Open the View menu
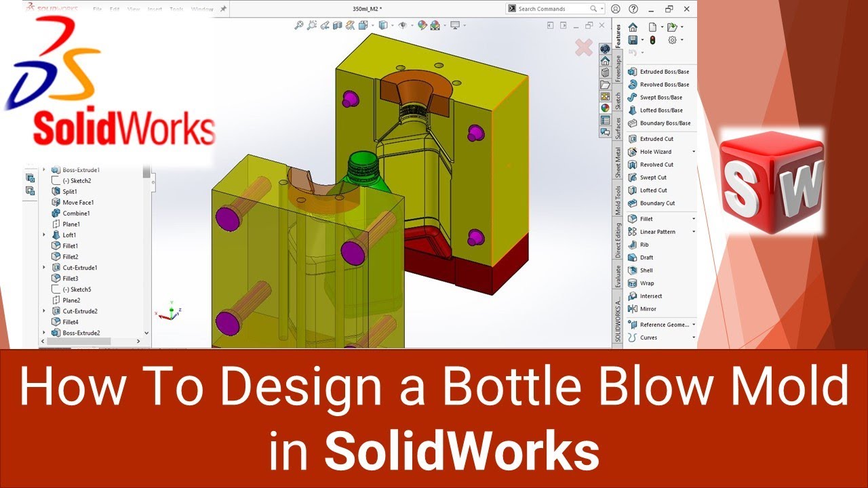Viewport: 868px width, 488px height. pos(134,9)
